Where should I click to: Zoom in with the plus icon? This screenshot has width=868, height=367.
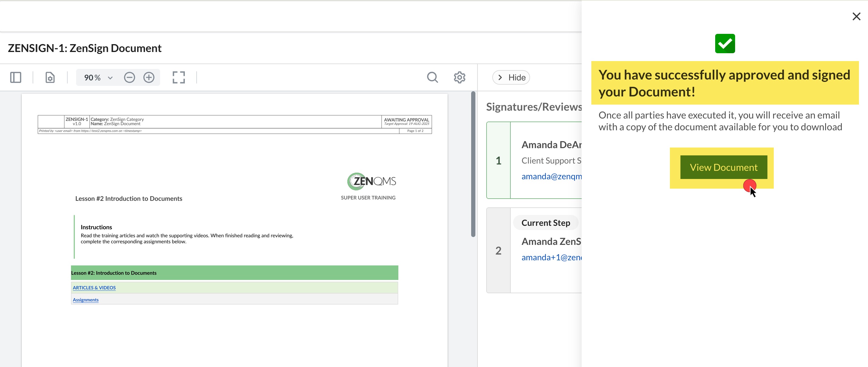[x=149, y=78]
